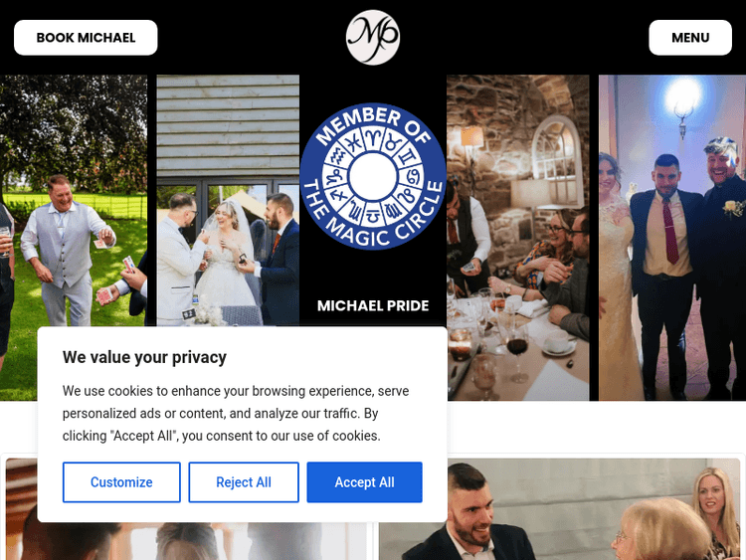Click the We value your privacy heading
The width and height of the screenshot is (746, 560).
[144, 357]
